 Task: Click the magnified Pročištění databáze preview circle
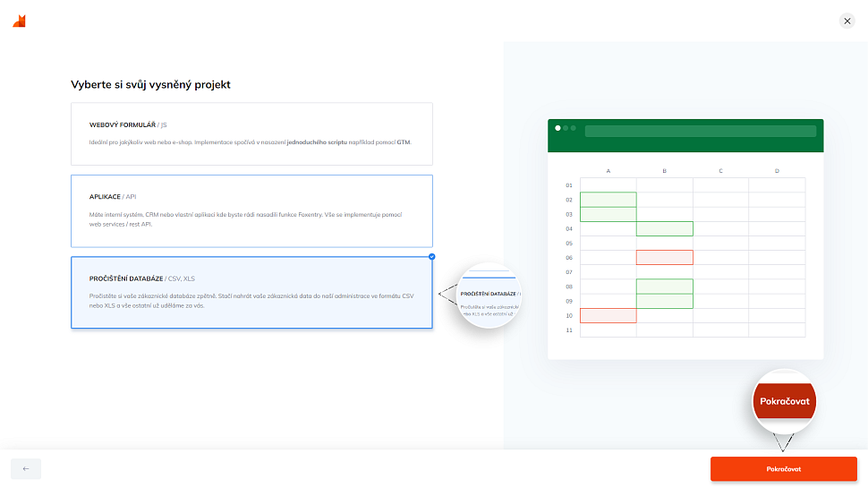[489, 296]
